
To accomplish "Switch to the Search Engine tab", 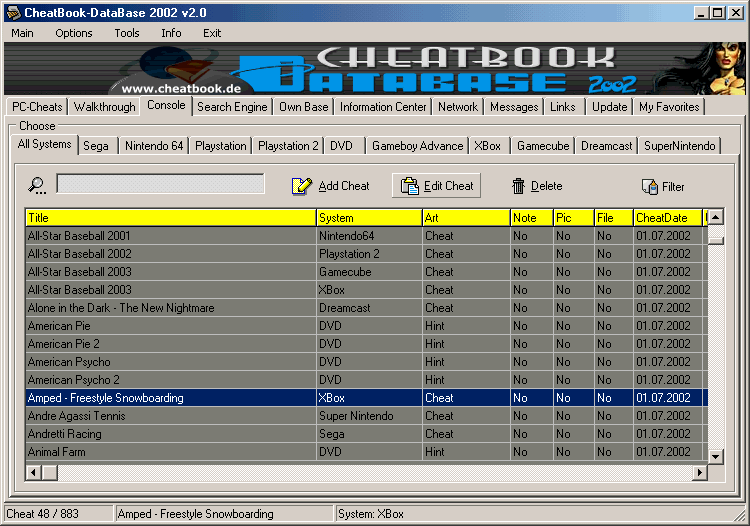I will point(232,107).
